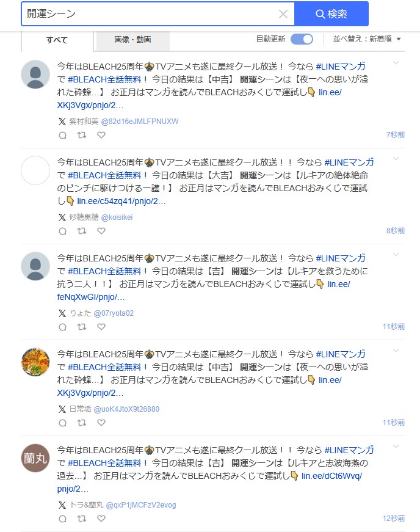Toggle the 自動更新 switch
Image resolution: width=420 pixels, height=532 pixels.
[x=302, y=39]
